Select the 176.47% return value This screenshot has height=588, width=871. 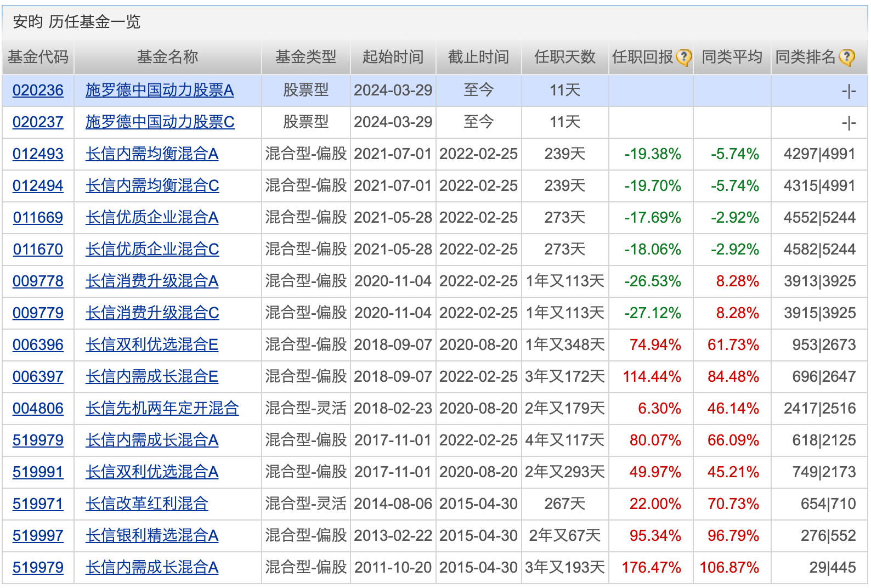tap(652, 568)
